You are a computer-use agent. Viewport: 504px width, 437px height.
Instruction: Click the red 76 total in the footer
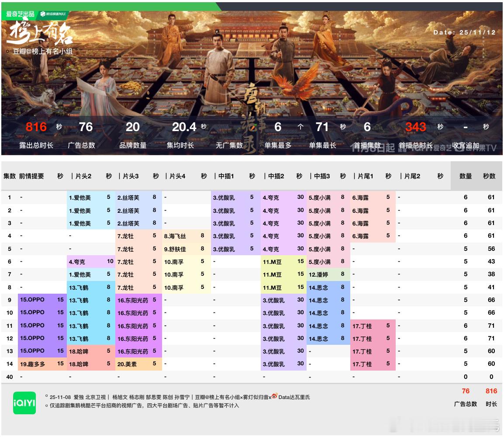(466, 391)
